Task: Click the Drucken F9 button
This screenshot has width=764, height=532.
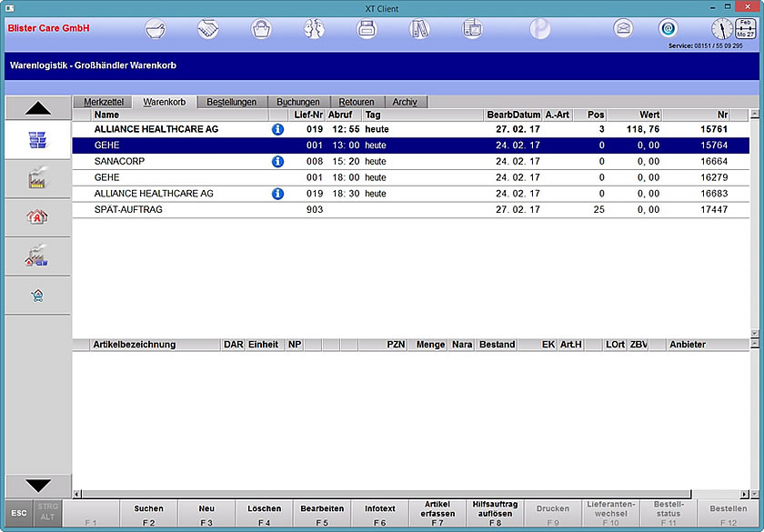Action: [x=553, y=514]
